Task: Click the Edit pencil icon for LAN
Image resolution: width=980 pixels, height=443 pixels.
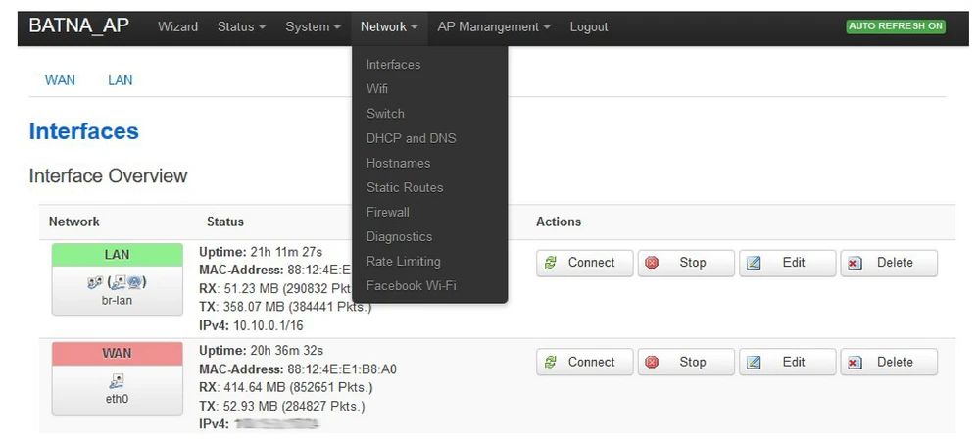Action: (754, 263)
